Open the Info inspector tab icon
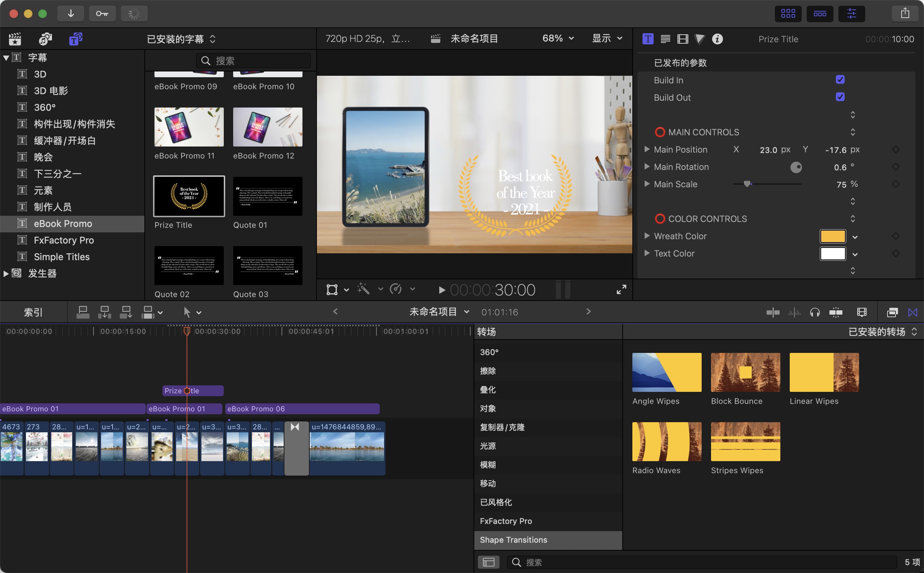Image resolution: width=924 pixels, height=573 pixels. (717, 39)
